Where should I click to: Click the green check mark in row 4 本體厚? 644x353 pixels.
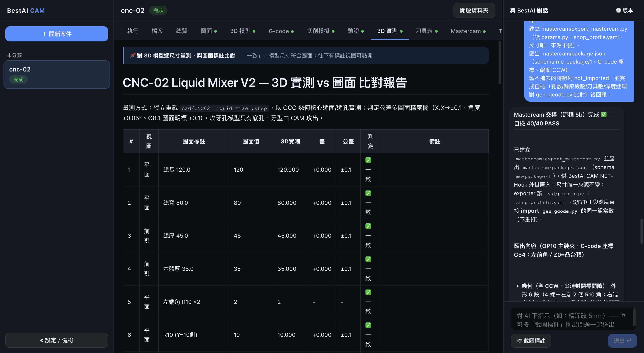click(x=368, y=259)
